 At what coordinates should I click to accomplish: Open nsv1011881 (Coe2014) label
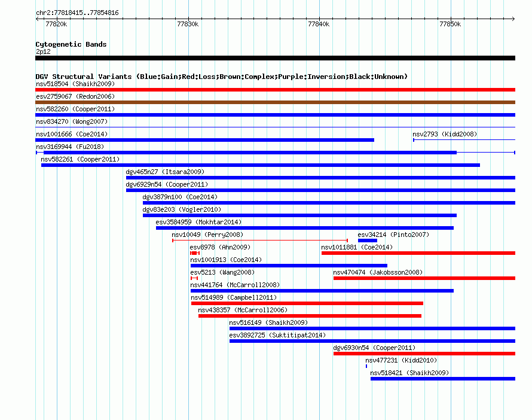pos(357,247)
